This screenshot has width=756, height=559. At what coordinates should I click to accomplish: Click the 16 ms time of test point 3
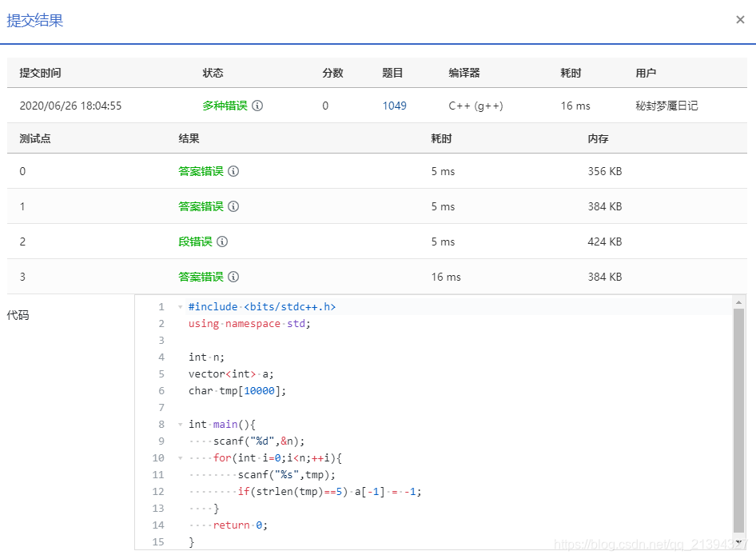pyautogui.click(x=446, y=277)
